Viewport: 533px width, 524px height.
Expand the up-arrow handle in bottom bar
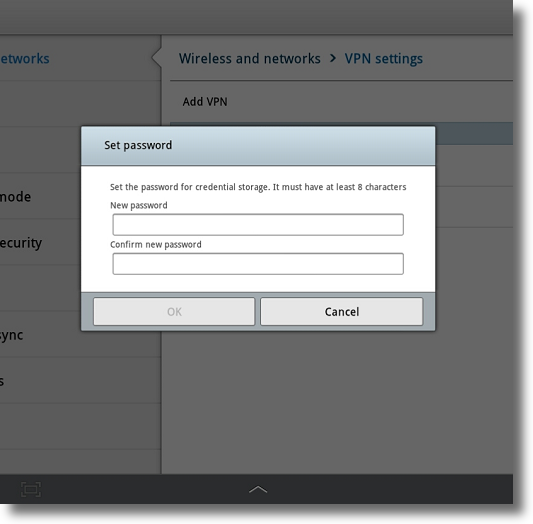pos(258,489)
